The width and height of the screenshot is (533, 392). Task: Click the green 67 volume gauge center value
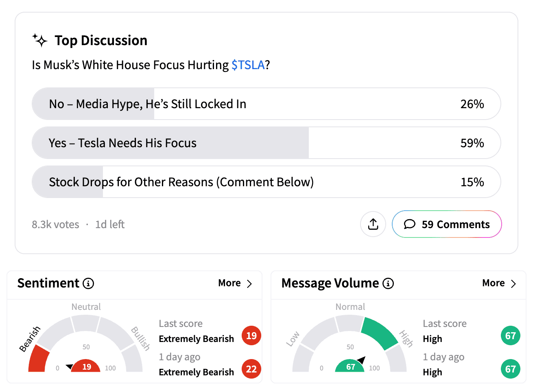(350, 367)
